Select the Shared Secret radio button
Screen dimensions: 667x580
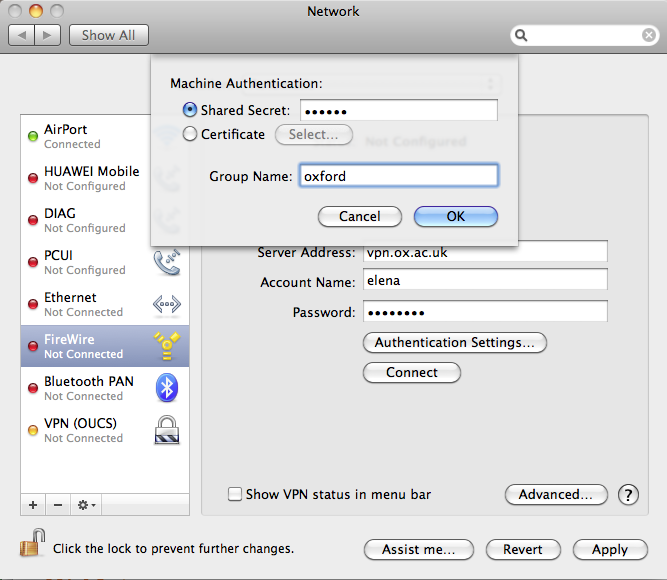click(x=190, y=110)
